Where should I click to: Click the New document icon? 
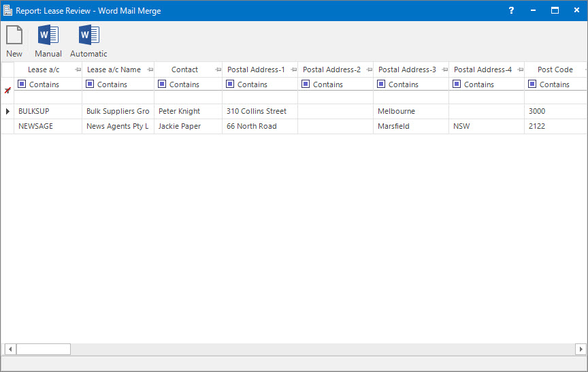click(x=14, y=42)
